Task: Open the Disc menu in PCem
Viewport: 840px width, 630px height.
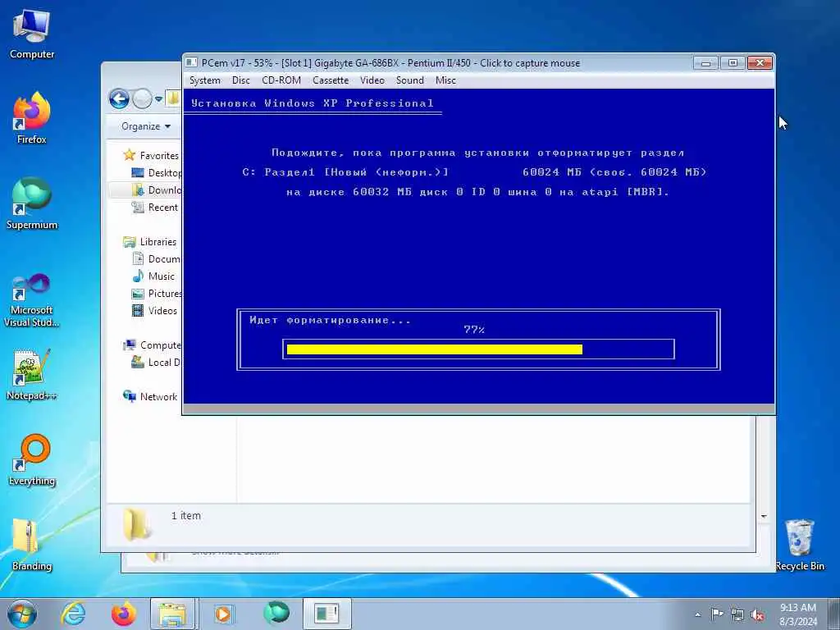Action: [x=240, y=80]
